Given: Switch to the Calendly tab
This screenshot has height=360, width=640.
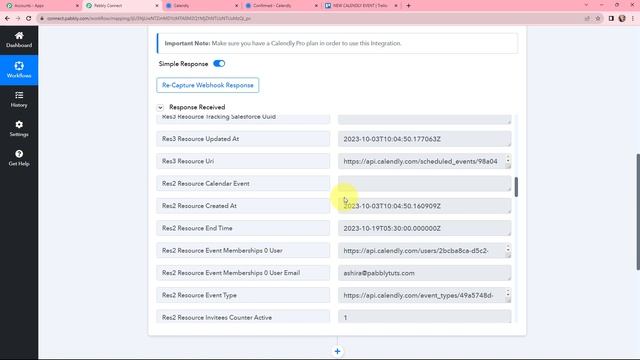Looking at the screenshot, I should [200, 6].
